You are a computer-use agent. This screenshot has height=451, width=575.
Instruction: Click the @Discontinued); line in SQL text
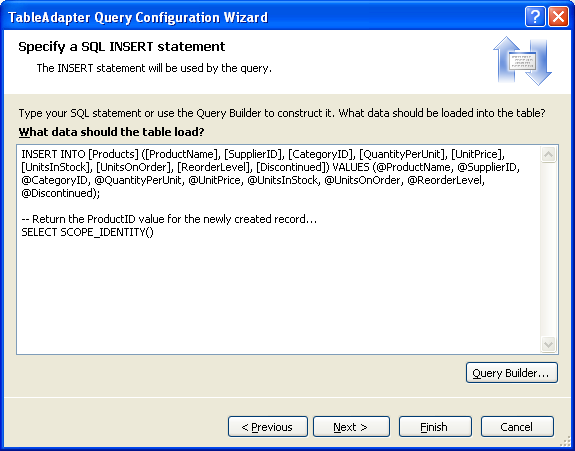click(x=61, y=193)
